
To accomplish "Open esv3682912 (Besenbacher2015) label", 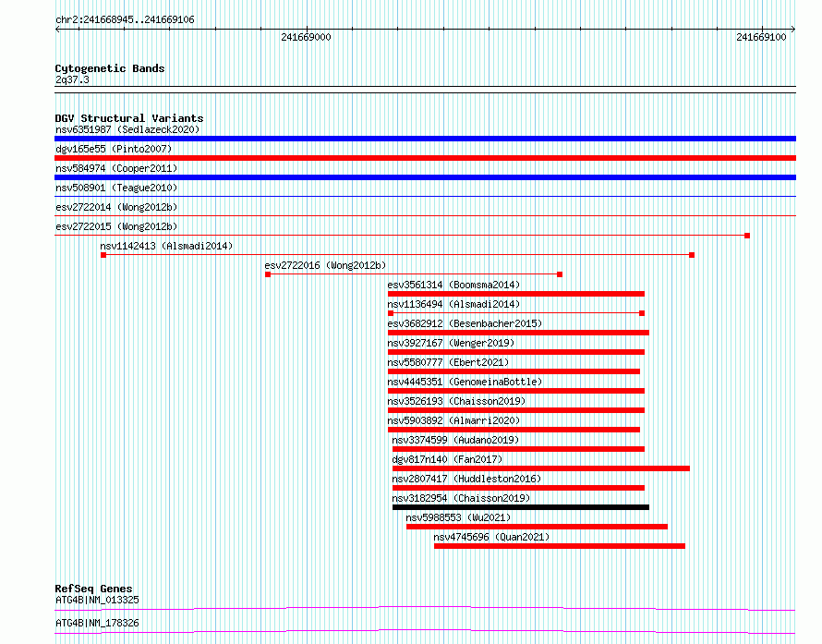I will (x=465, y=323).
